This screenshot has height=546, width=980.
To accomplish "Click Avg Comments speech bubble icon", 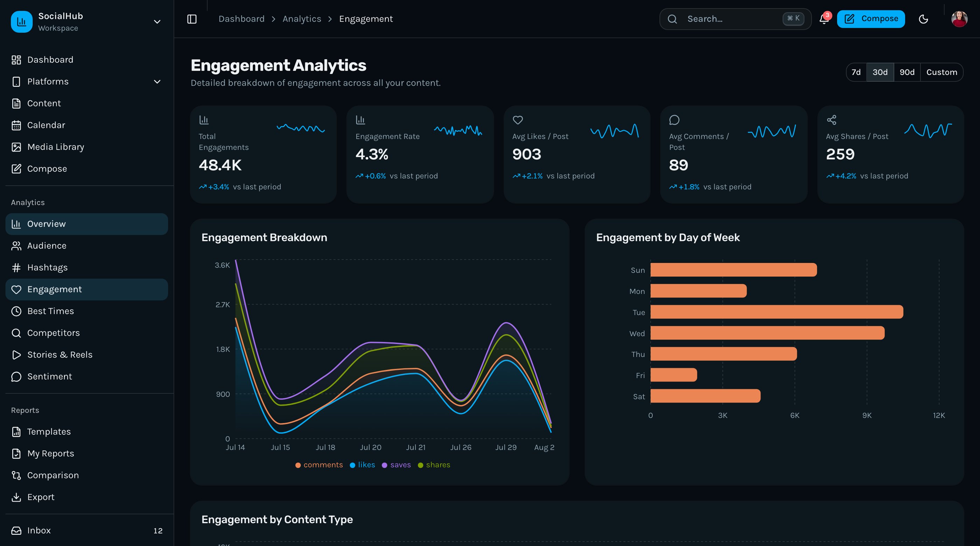I will click(674, 120).
